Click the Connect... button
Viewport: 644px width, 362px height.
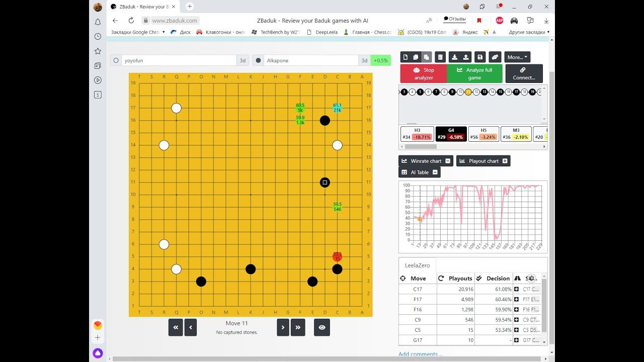(x=524, y=73)
